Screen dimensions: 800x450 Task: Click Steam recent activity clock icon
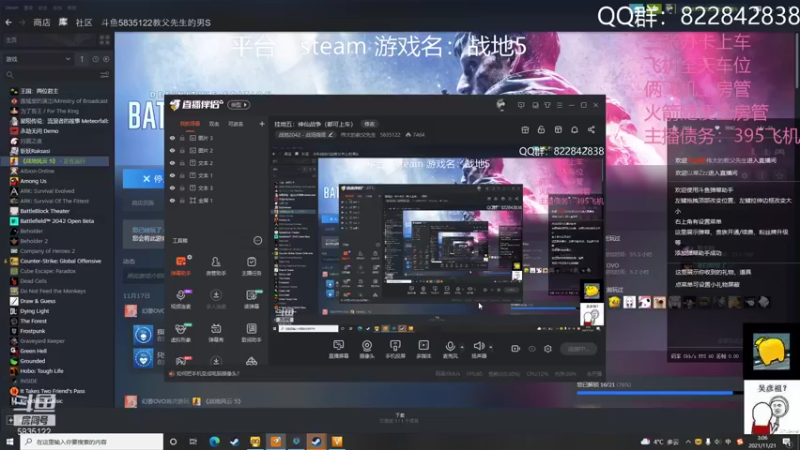[95, 59]
